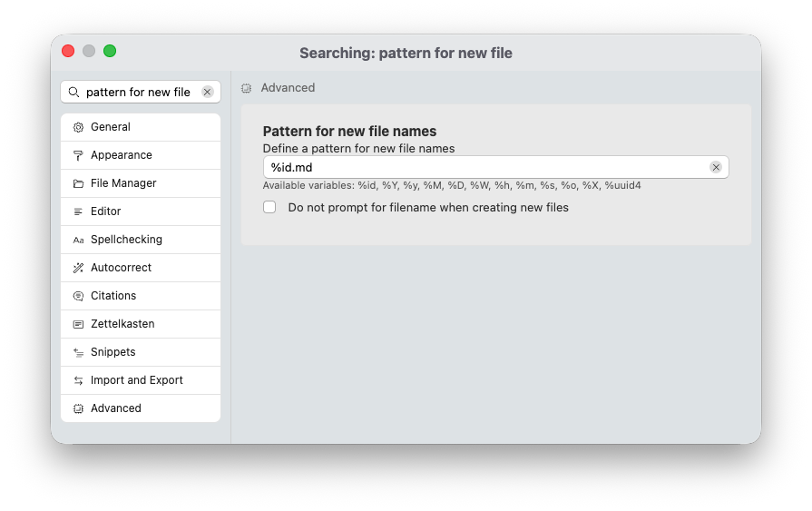Click 'Do not prompt for filename' label
This screenshot has height=511, width=812.
click(428, 207)
